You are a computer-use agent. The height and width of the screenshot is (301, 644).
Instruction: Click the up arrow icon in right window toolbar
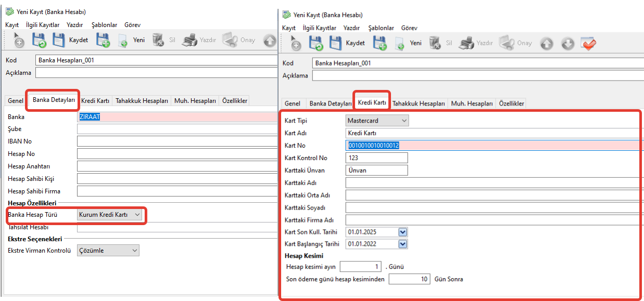point(546,44)
